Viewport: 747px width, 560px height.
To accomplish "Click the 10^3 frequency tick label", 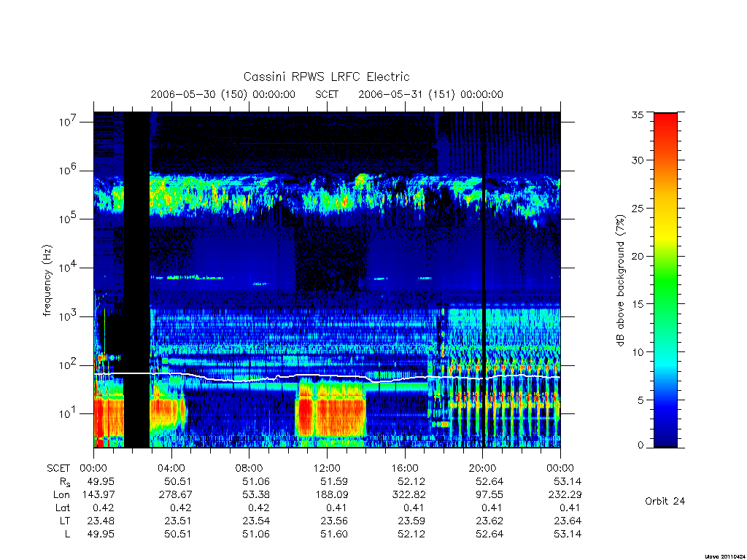I will click(69, 316).
